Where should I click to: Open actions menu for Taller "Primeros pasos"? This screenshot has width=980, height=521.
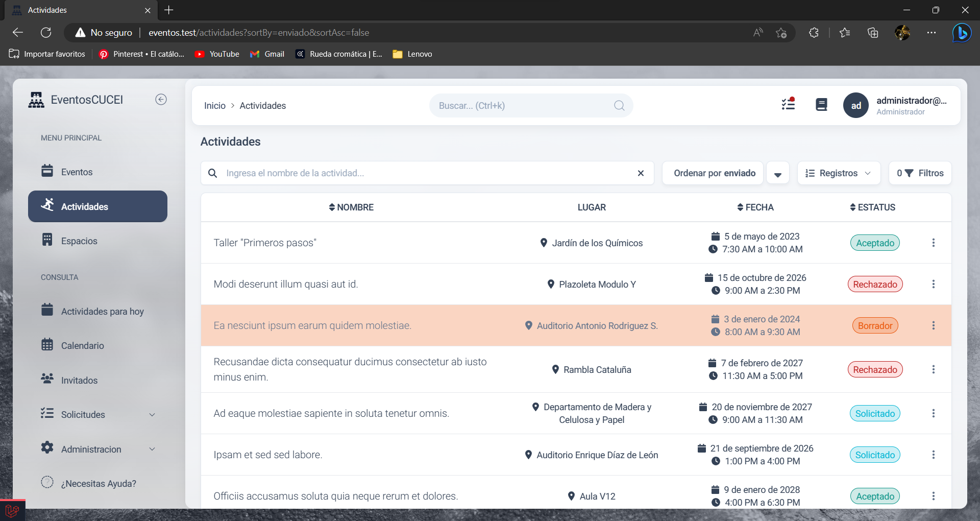[x=933, y=243]
